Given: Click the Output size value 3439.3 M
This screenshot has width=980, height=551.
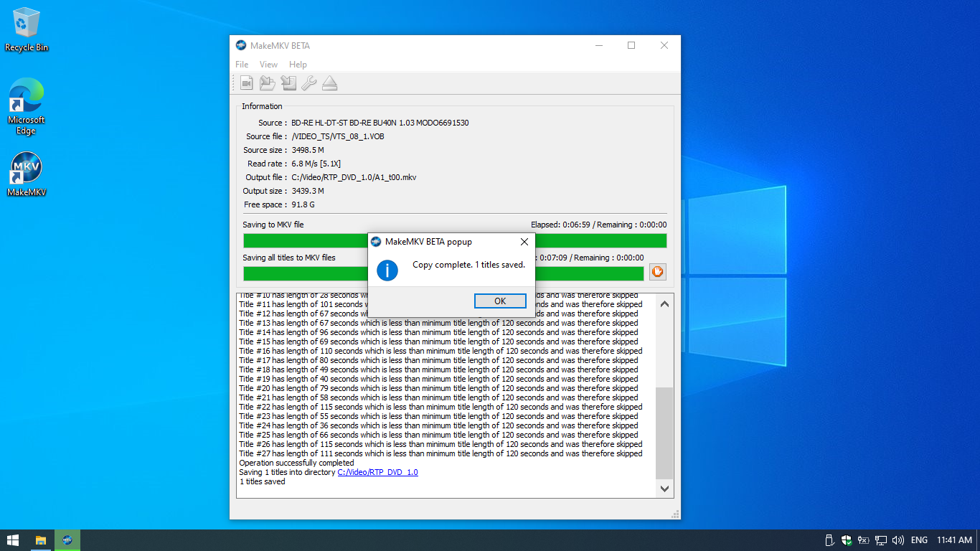Looking at the screenshot, I should (x=307, y=191).
